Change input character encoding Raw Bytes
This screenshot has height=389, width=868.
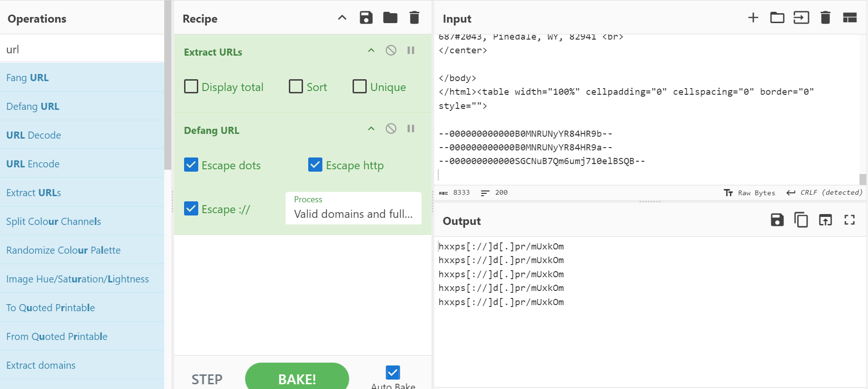(x=750, y=192)
